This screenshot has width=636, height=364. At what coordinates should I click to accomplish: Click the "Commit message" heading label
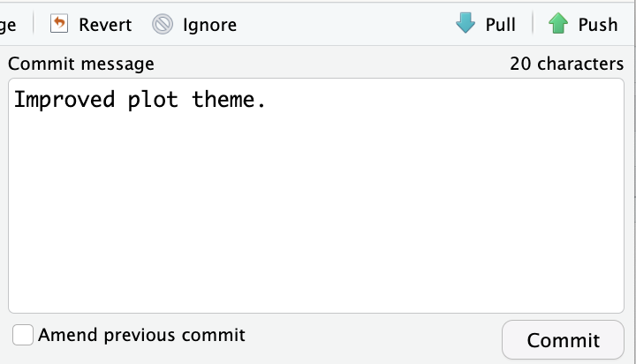coord(81,64)
